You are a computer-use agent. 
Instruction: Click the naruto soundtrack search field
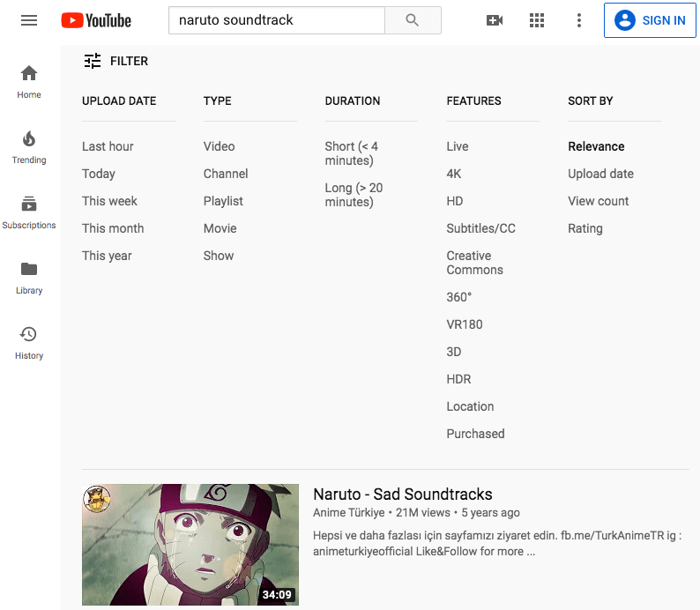[276, 20]
